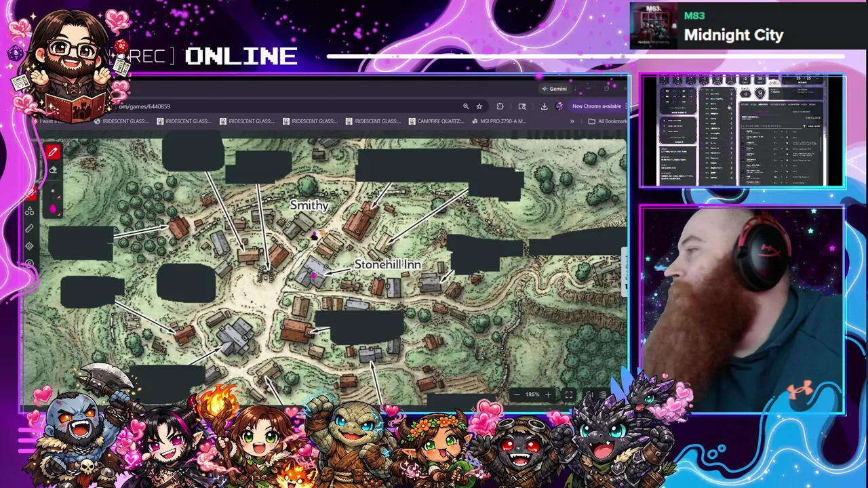Expand the hidden bookmarks chevron
Screen dimensions: 868x488
572,121
